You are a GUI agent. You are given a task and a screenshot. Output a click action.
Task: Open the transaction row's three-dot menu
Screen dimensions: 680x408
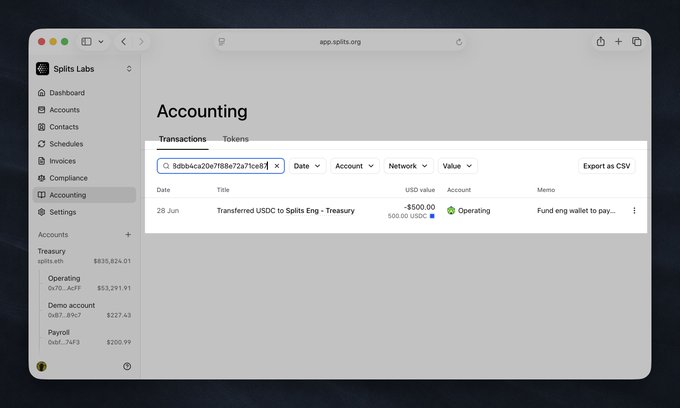click(634, 211)
